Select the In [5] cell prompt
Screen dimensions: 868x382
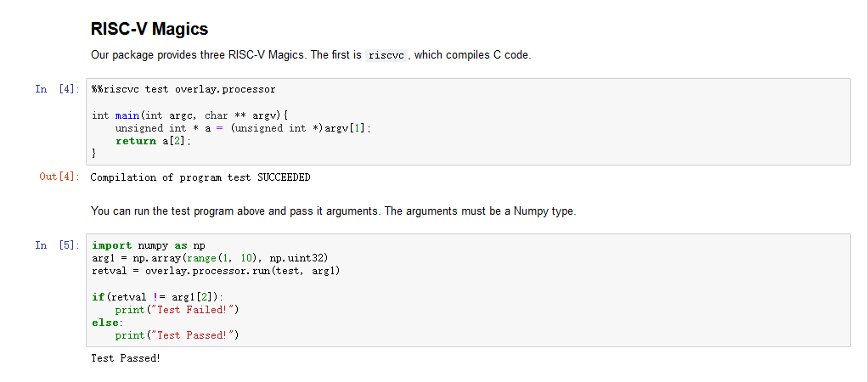pyautogui.click(x=57, y=245)
